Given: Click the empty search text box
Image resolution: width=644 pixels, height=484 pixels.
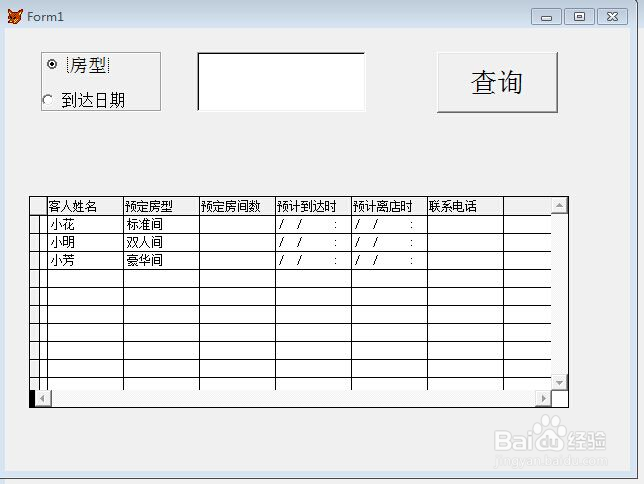Looking at the screenshot, I should click(281, 81).
